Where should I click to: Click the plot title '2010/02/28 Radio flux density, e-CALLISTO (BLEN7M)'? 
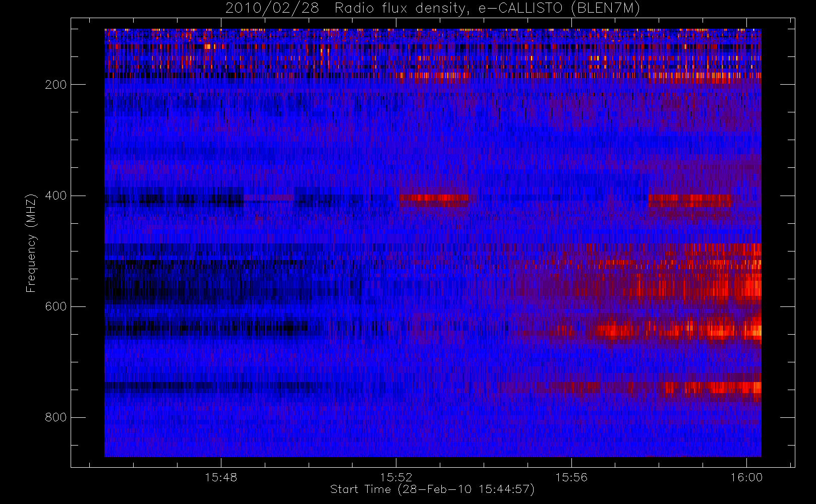[432, 9]
